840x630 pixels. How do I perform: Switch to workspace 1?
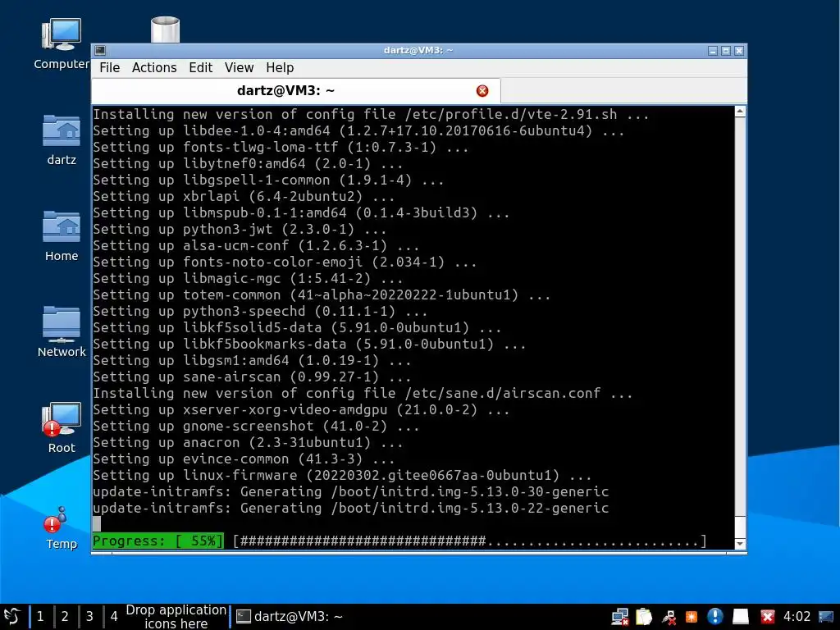[x=40, y=617]
